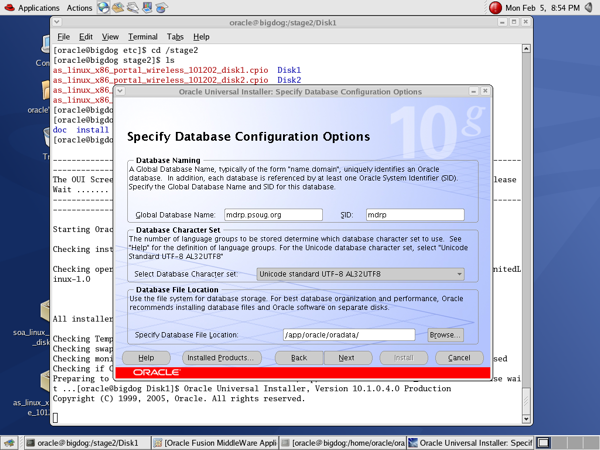Click the Specify Database File Location field
This screenshot has height=450, width=600.
(x=349, y=335)
